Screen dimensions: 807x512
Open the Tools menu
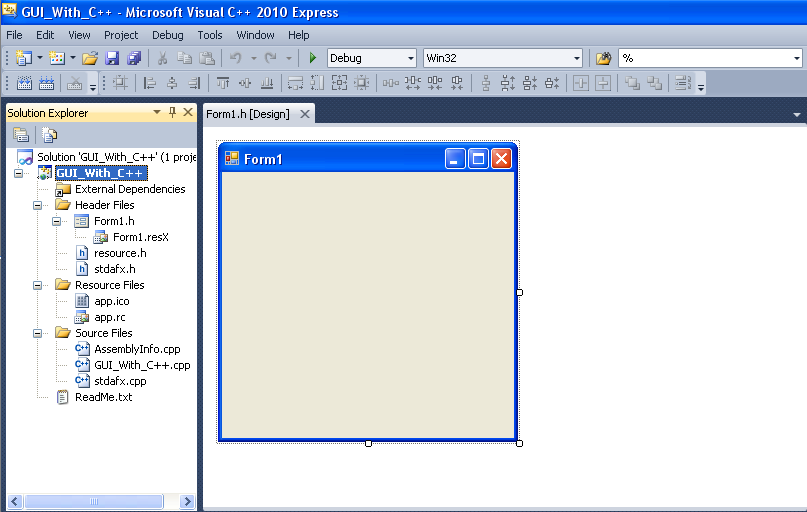(210, 35)
